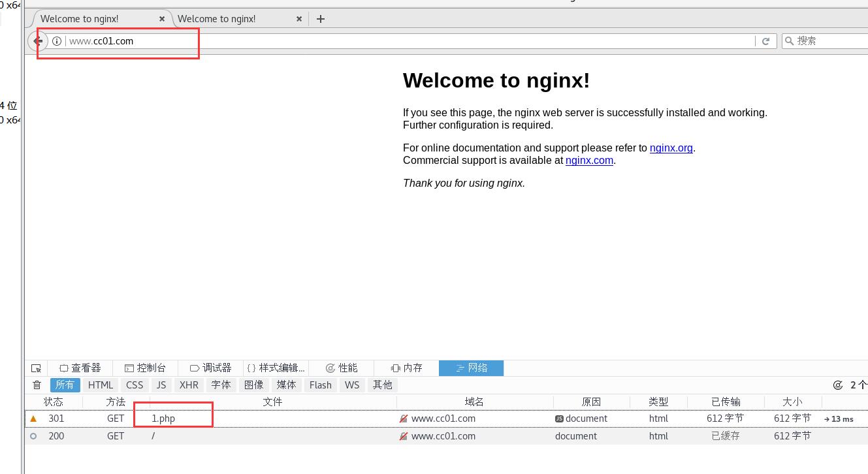Open the 性能 performance panel
The image size is (868, 474).
(x=341, y=368)
